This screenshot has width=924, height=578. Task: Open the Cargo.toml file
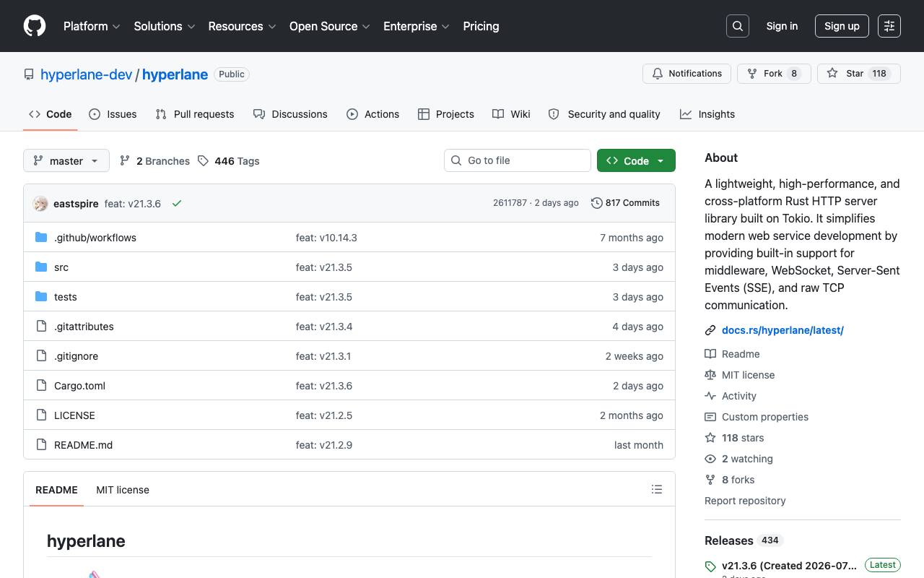(x=79, y=386)
